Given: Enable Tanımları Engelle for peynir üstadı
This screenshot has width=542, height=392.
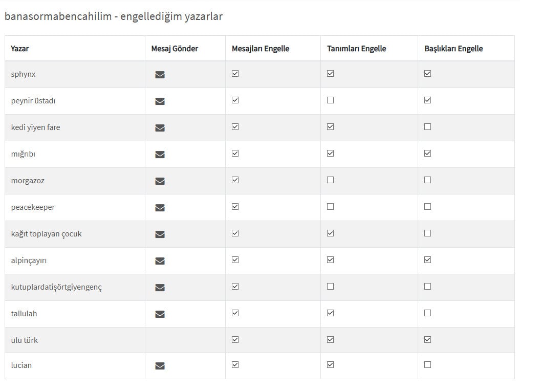Looking at the screenshot, I should coord(330,100).
